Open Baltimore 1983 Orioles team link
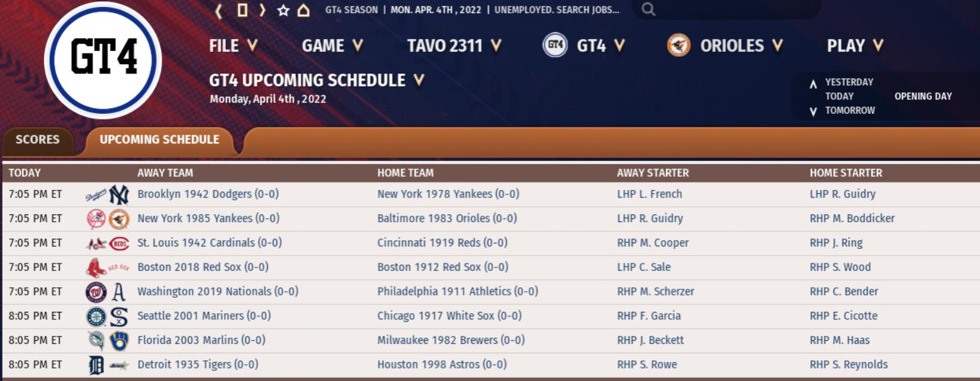980x381 pixels. 447,218
